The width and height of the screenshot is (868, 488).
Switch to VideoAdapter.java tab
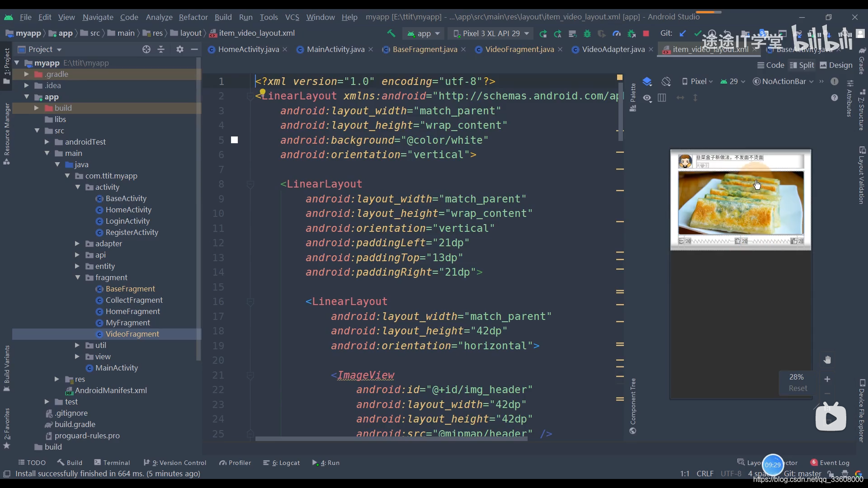click(613, 49)
